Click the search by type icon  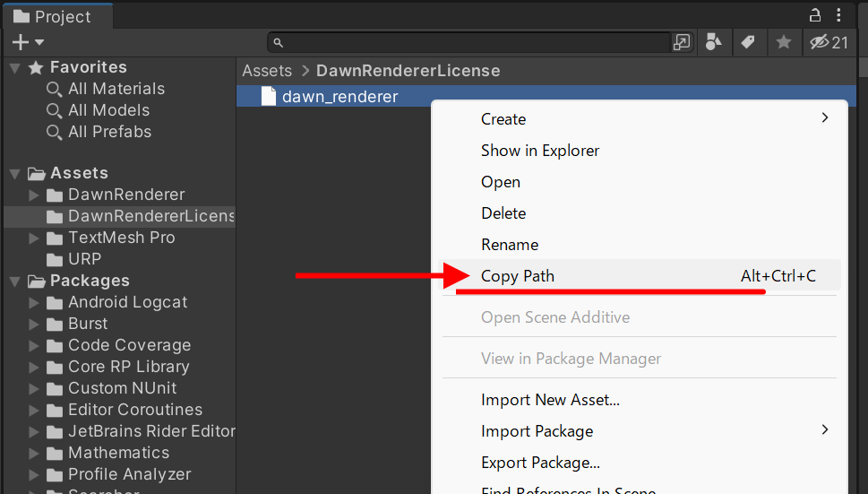[714, 42]
